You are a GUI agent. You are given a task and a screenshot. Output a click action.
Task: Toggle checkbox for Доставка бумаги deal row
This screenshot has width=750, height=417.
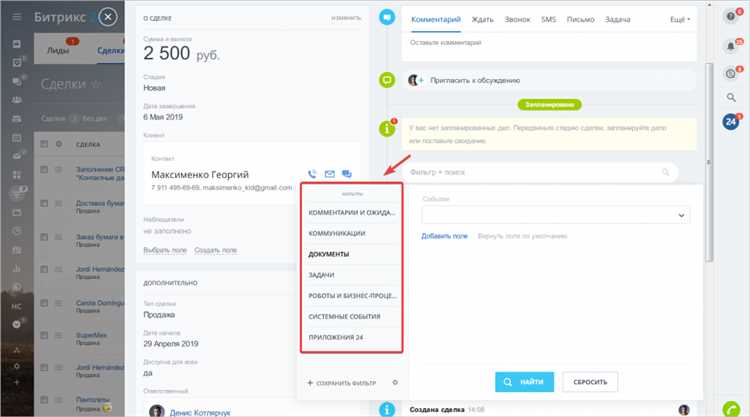coord(44,204)
